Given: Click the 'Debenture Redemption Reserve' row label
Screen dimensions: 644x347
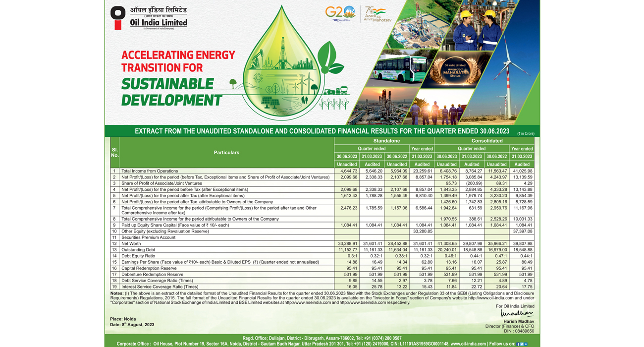Looking at the screenshot, I should [152, 275].
